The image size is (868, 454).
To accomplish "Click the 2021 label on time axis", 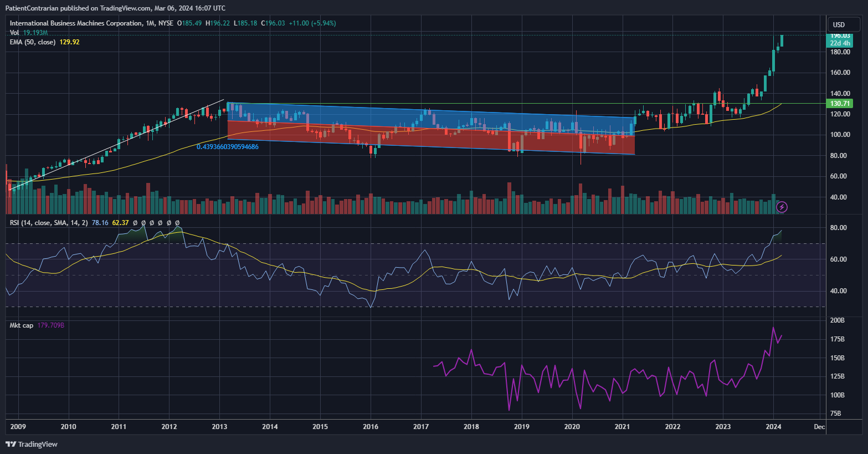I will (x=623, y=427).
